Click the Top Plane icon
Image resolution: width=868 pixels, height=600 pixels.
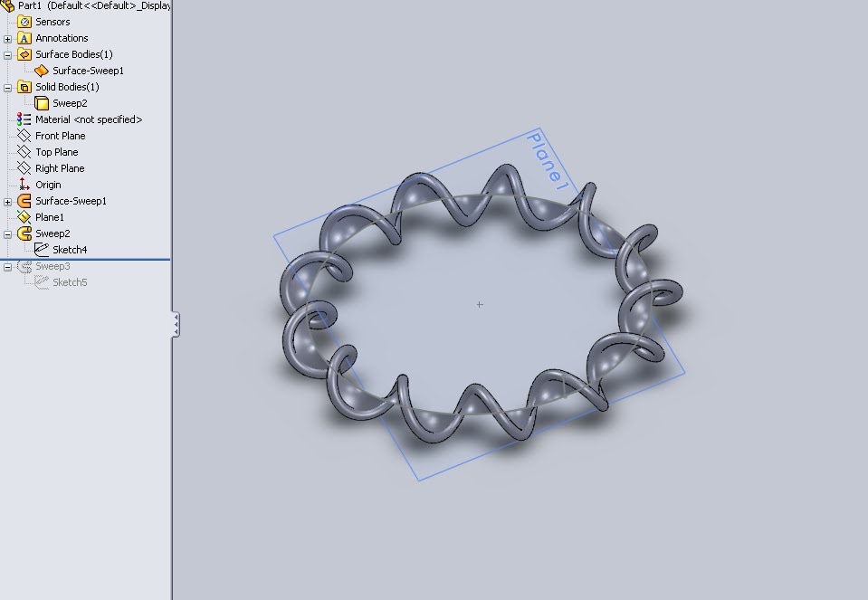(24, 152)
